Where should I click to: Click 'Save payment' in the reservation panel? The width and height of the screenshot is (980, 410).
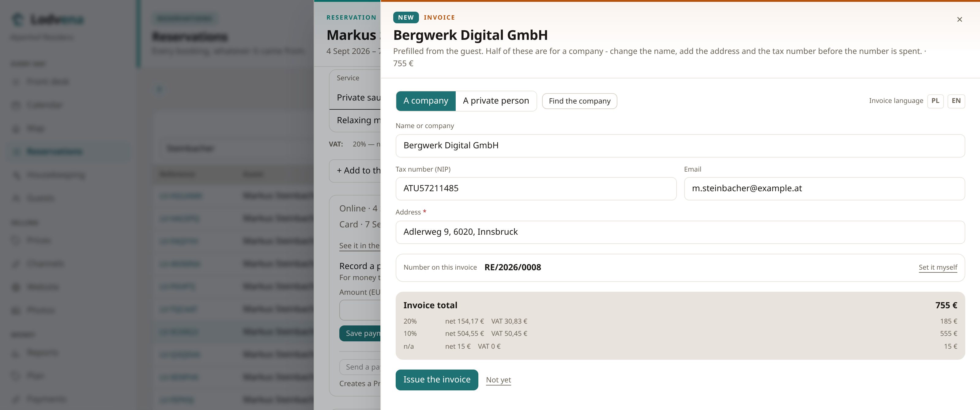pos(360,333)
